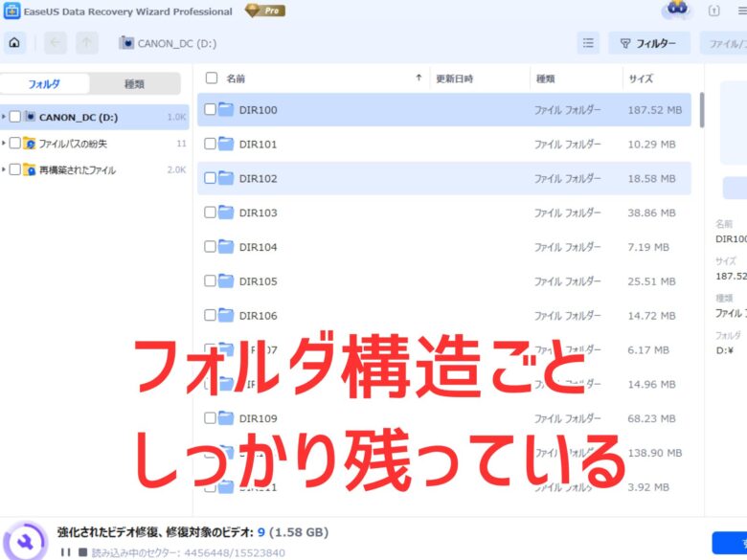Click the DIR109 folder icon

point(226,418)
